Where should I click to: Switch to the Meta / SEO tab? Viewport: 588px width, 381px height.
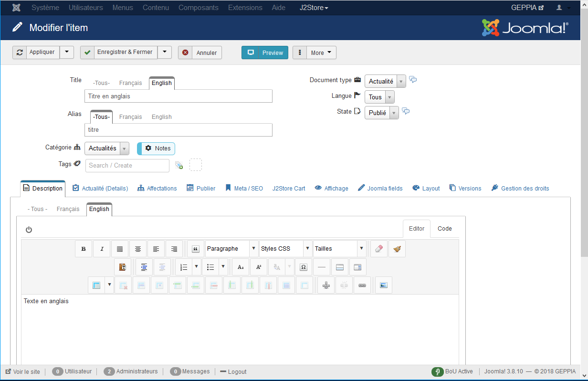(244, 189)
